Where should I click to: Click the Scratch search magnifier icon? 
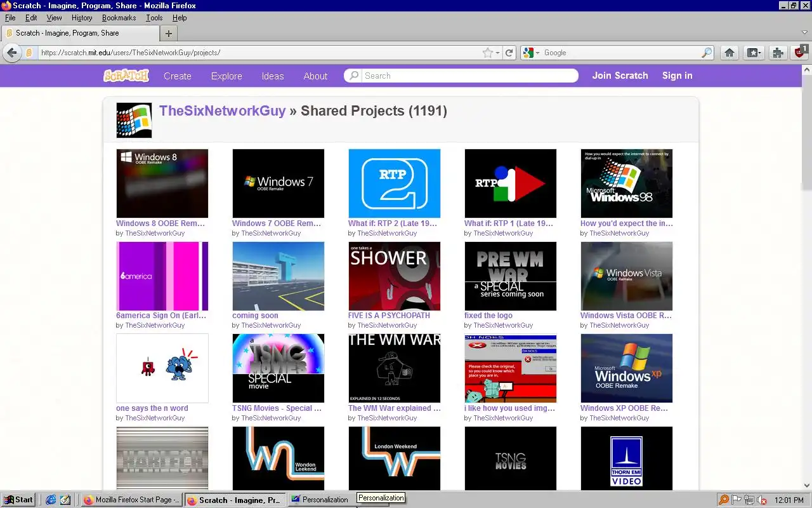[354, 76]
